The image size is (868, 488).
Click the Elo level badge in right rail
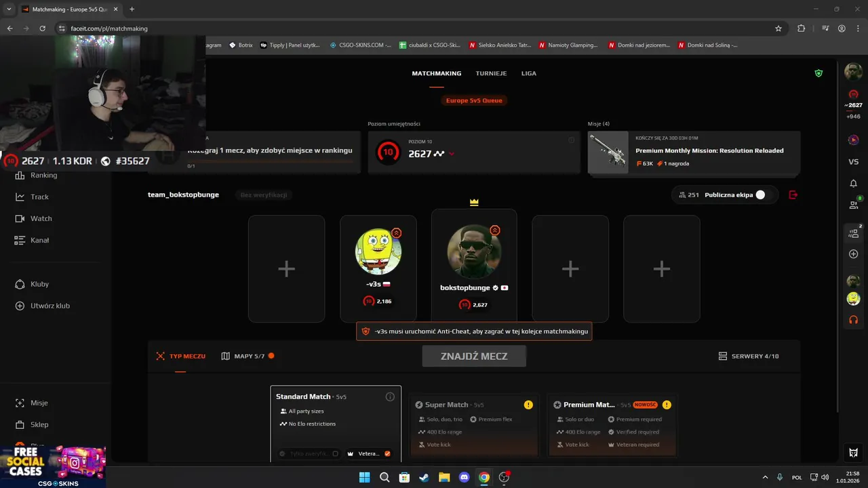tap(853, 94)
